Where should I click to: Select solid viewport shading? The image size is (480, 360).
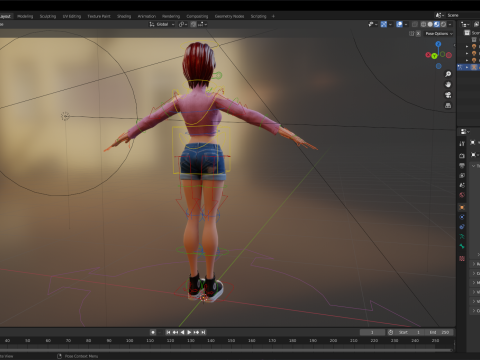tap(430, 24)
